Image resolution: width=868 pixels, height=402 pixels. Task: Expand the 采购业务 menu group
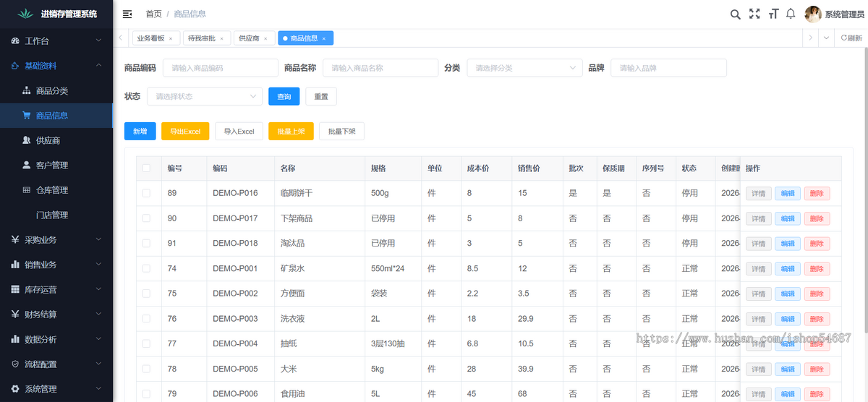click(x=98, y=239)
